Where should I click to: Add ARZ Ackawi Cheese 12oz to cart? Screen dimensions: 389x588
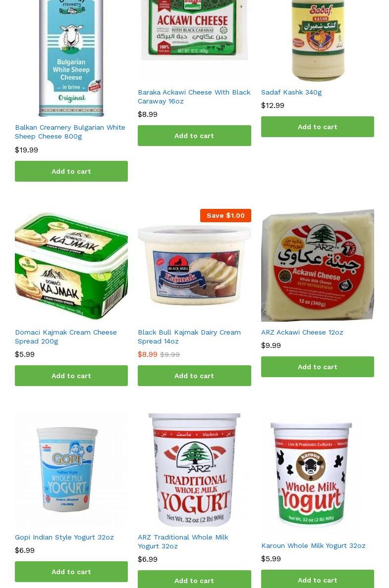coord(318,367)
